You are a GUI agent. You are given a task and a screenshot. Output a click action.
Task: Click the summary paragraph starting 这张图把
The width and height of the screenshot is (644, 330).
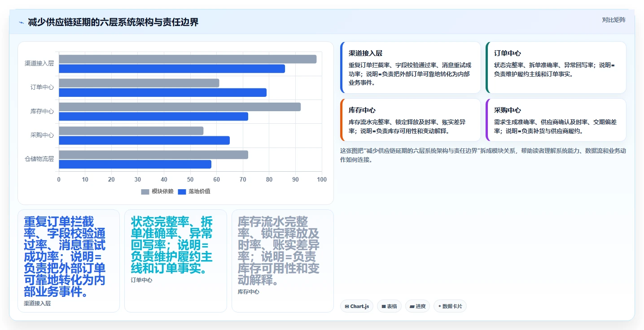[x=483, y=155]
